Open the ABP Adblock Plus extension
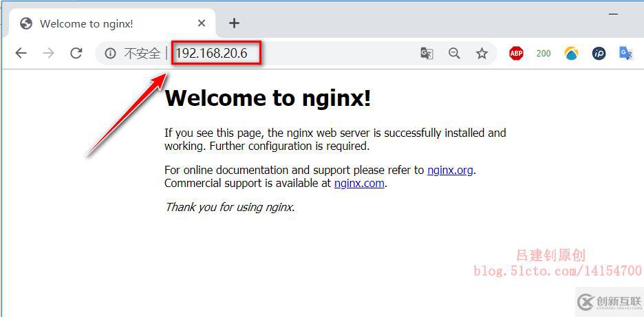The width and height of the screenshot is (644, 317). [516, 54]
